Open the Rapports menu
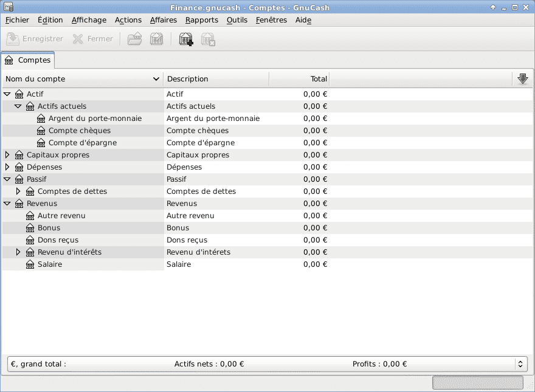Image resolution: width=535 pixels, height=392 pixels. (x=201, y=20)
